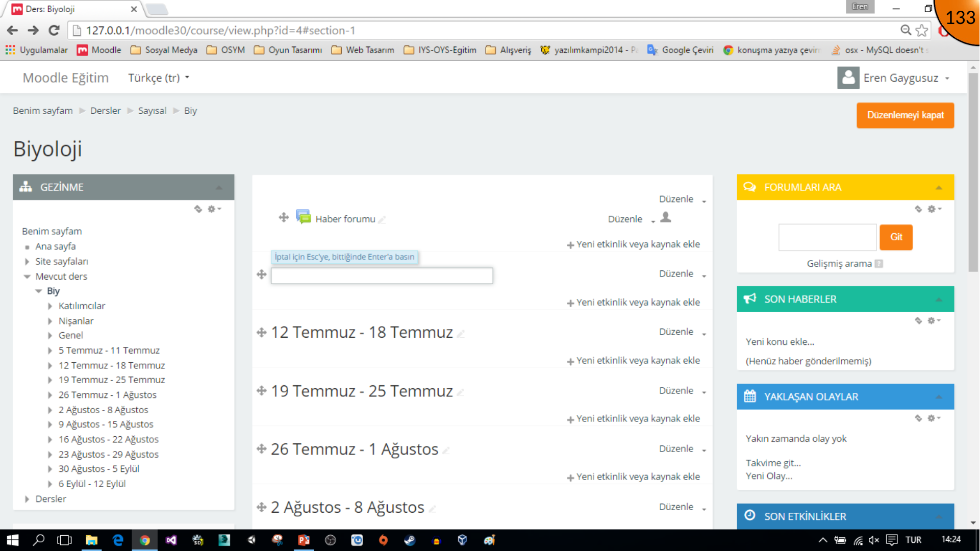Image resolution: width=980 pixels, height=551 pixels.
Task: Click the move block icon in Forumları Ara block
Action: 918,209
